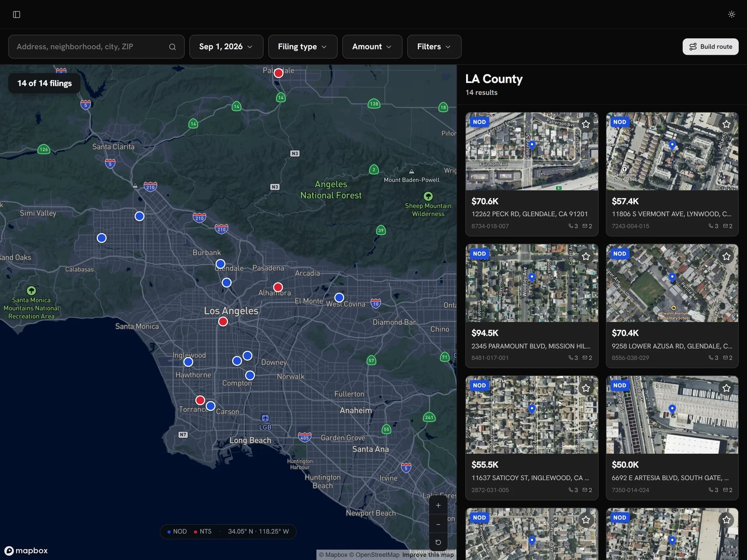Select the blue marker above Compton label
The image size is (747, 560).
tap(250, 375)
